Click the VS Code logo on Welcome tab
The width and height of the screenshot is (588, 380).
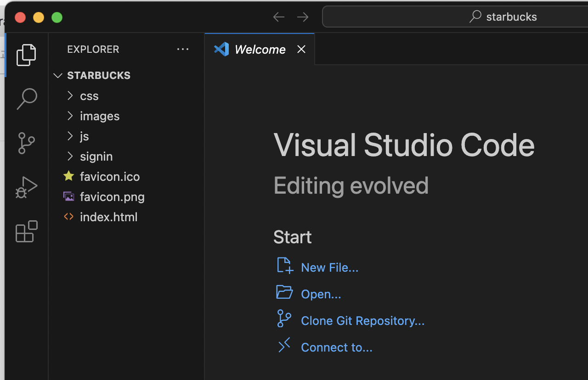click(221, 49)
